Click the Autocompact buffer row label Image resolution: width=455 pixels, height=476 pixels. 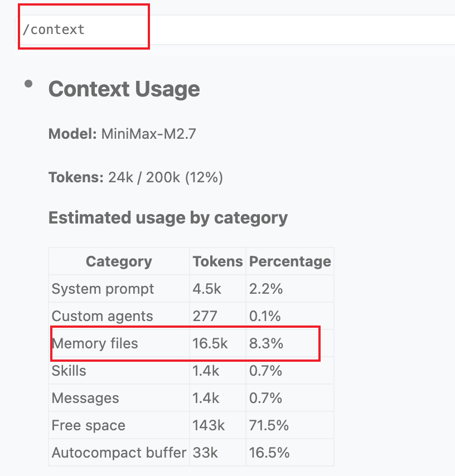(119, 453)
